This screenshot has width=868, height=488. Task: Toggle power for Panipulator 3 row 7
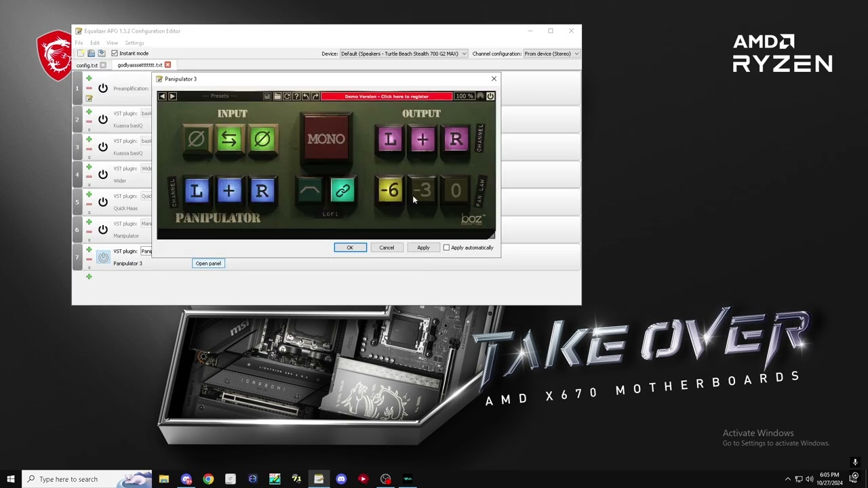point(103,257)
